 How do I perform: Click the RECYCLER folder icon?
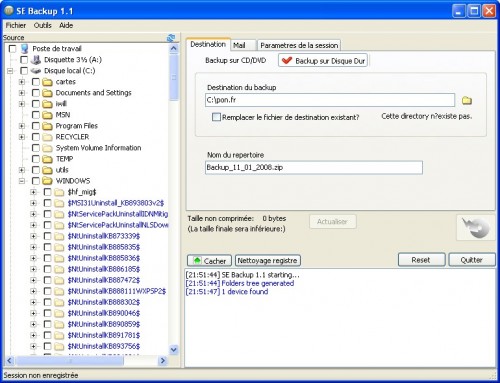click(47, 137)
